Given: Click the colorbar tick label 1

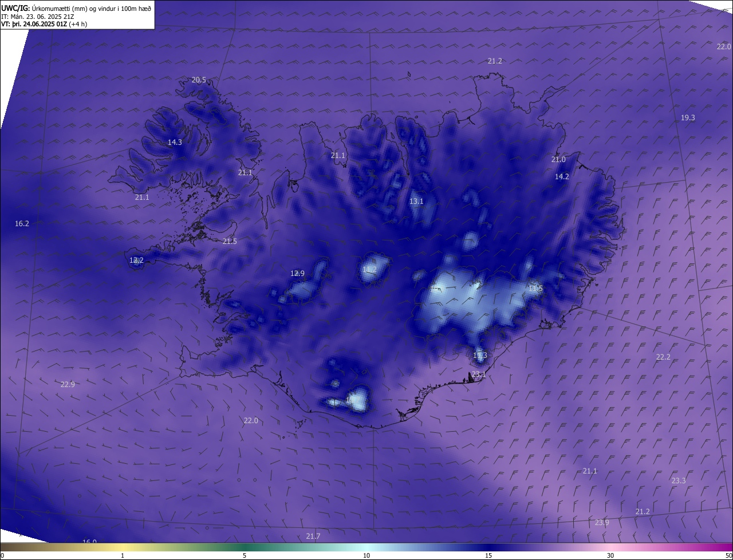Looking at the screenshot, I should pos(123,555).
